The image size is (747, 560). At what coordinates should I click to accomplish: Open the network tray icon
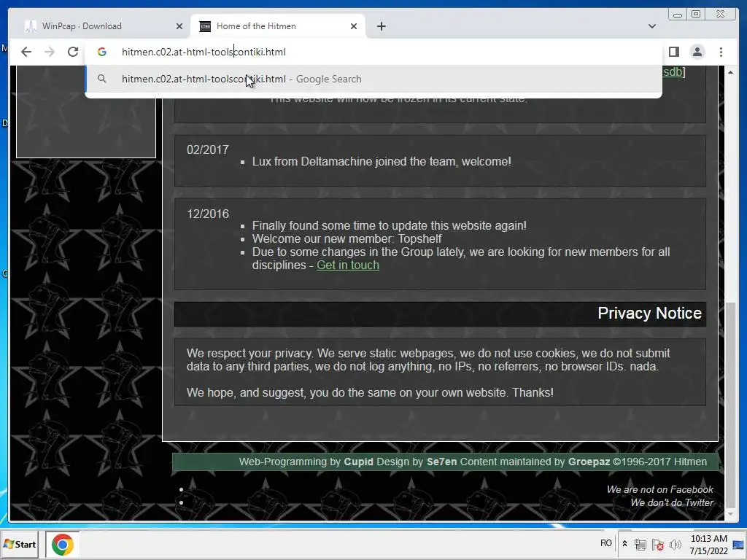point(640,544)
